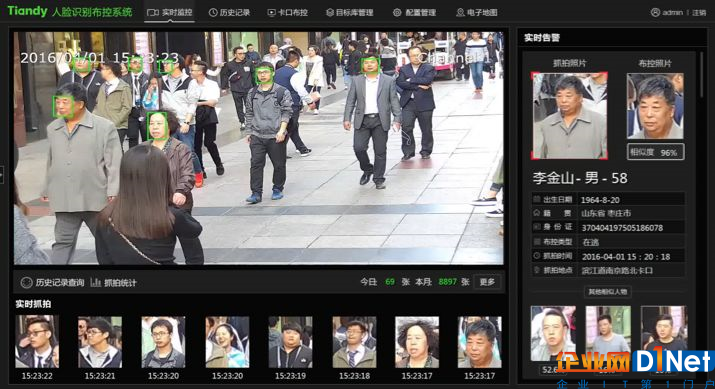715x389 pixels.
Task: Open 历史记录查询 icon
Action: click(26, 283)
